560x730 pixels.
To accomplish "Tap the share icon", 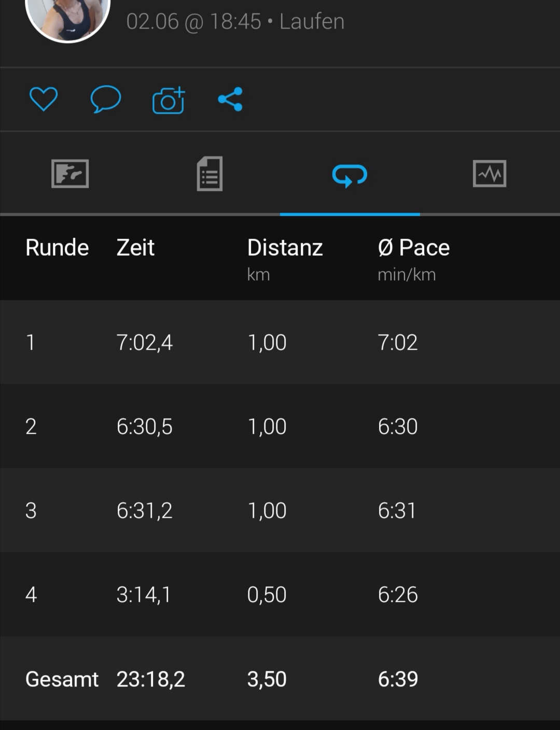I will [231, 99].
